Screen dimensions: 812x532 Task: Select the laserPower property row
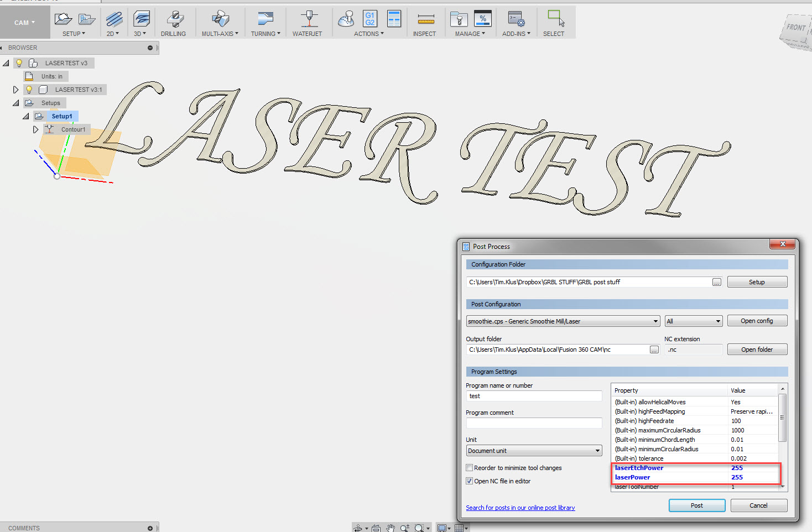click(695, 477)
